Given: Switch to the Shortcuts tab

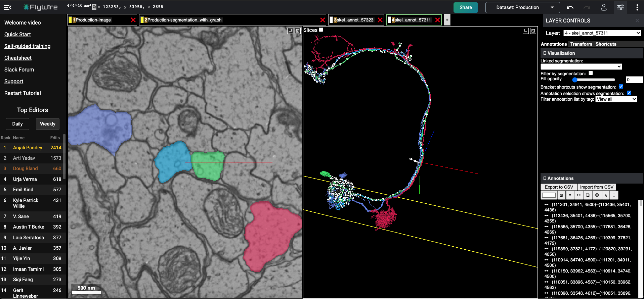Looking at the screenshot, I should (606, 44).
